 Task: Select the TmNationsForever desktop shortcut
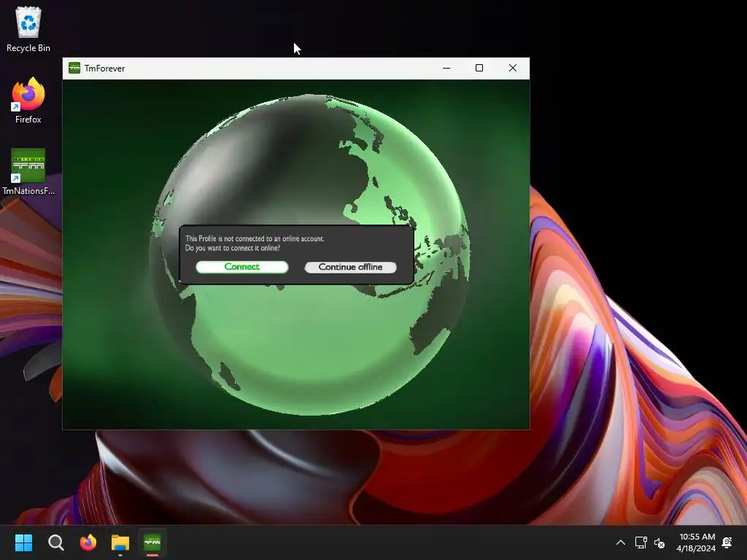28,172
